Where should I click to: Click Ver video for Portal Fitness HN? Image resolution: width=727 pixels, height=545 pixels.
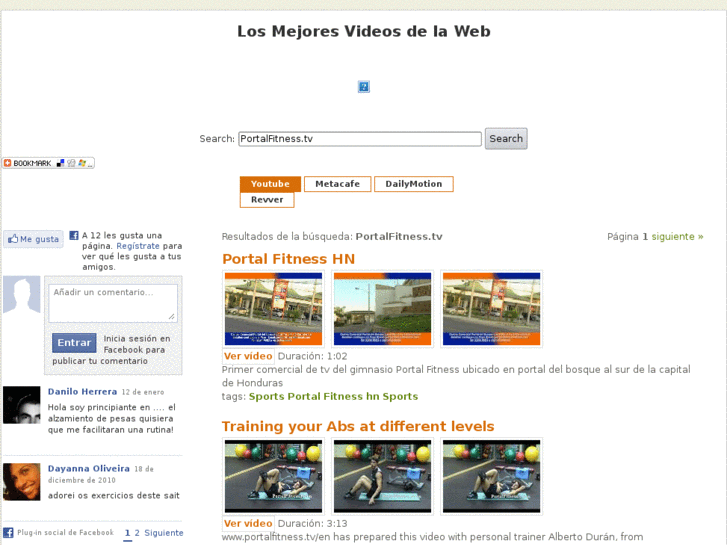[x=248, y=356]
